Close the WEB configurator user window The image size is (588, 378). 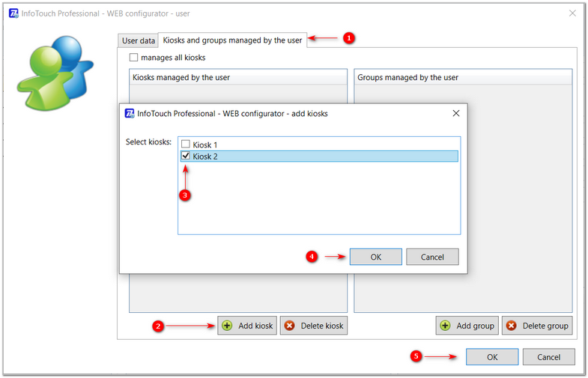click(572, 13)
